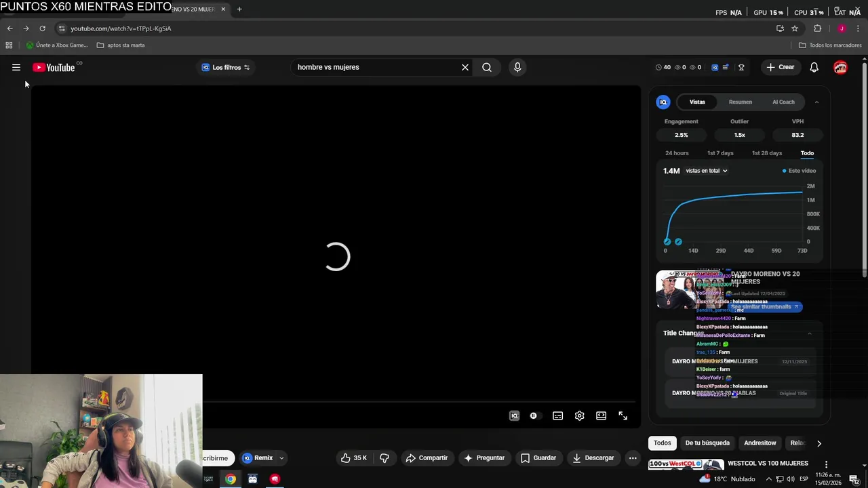868x488 pixels.
Task: Like the video with 35 K
Action: tap(354, 458)
